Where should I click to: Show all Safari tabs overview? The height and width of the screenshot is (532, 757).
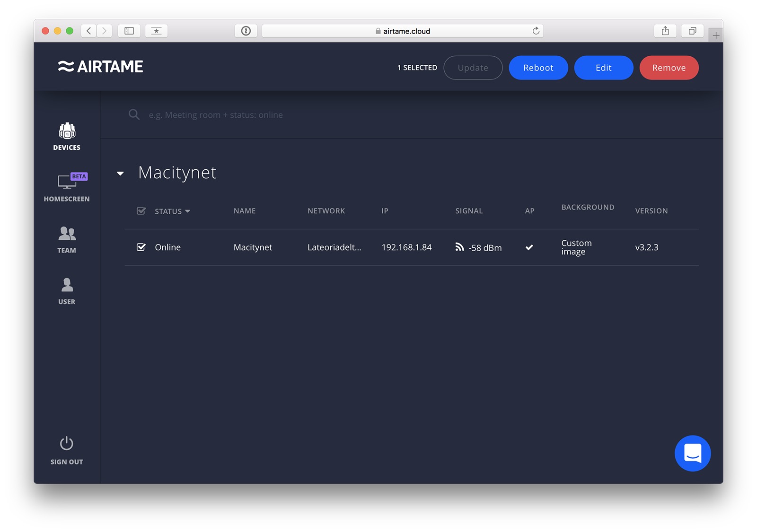[692, 31]
